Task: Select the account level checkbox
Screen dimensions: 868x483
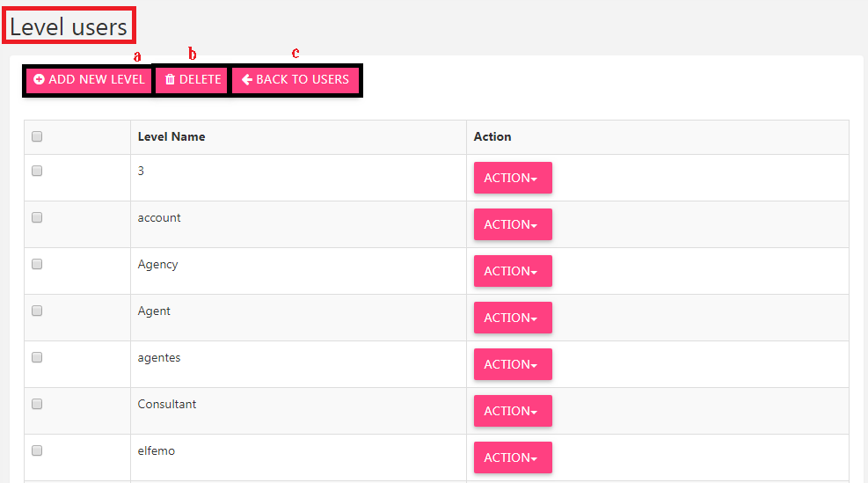Action: pyautogui.click(x=37, y=217)
